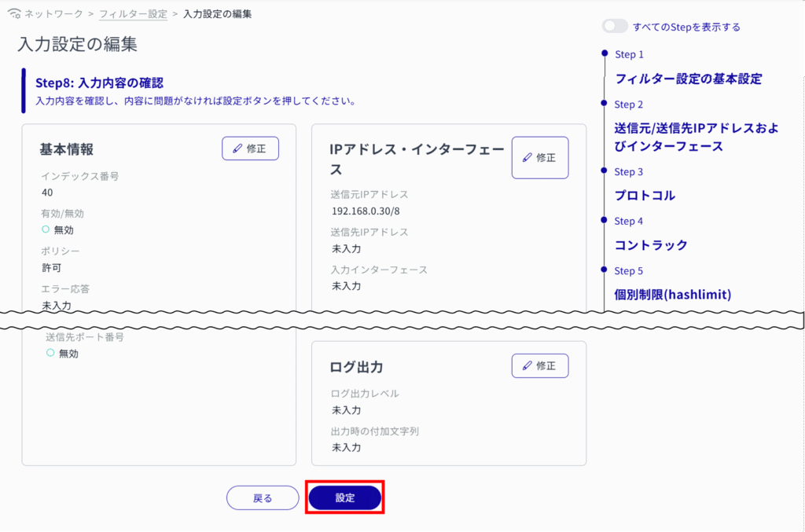The width and height of the screenshot is (805, 532).
Task: Go to Step 3 プロトコル
Action: point(645,196)
